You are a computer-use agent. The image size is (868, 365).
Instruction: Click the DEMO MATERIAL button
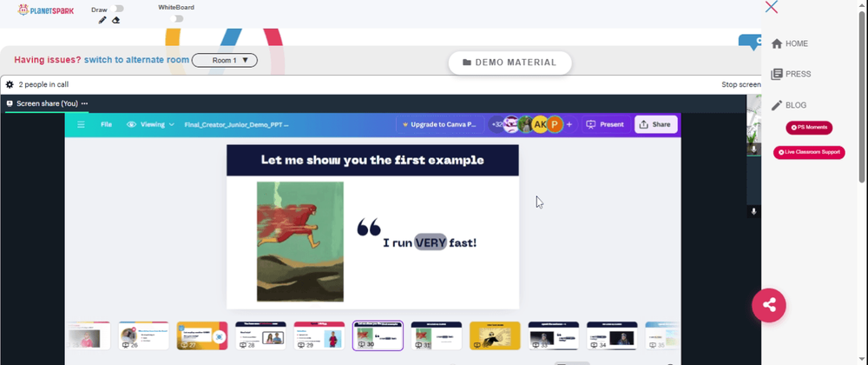tap(510, 63)
